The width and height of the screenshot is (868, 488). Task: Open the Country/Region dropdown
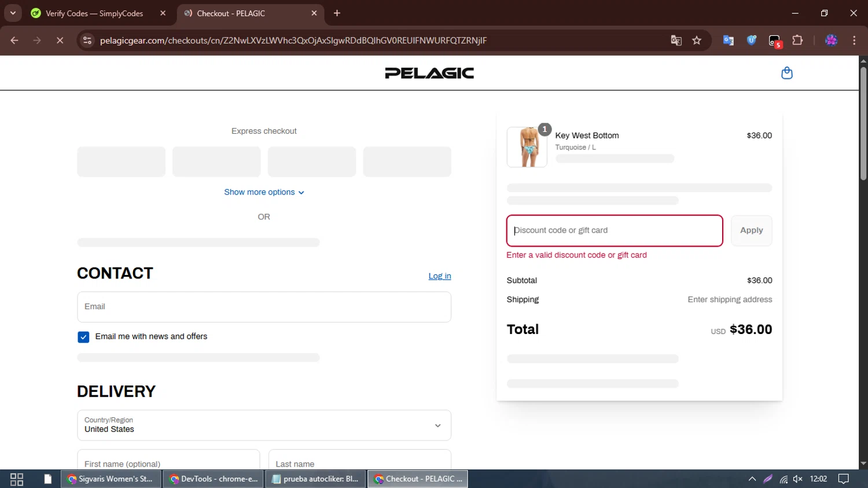pos(264,425)
